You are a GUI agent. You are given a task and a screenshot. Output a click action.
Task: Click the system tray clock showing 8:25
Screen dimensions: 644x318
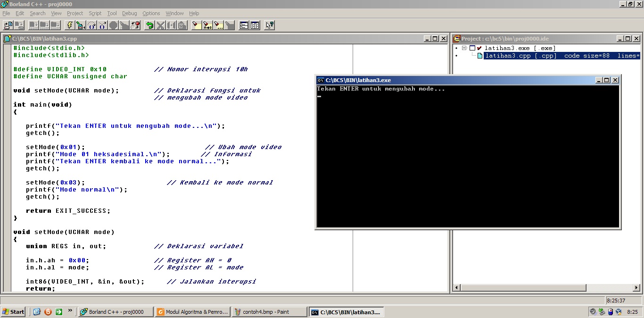coord(632,312)
